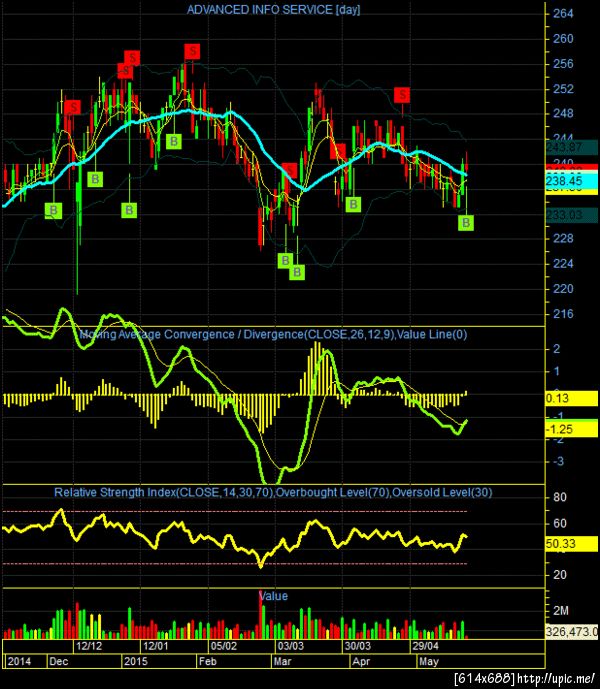This screenshot has width=600, height=689.
Task: Click the 2015 year label on the time axis
Action: pyautogui.click(x=135, y=661)
